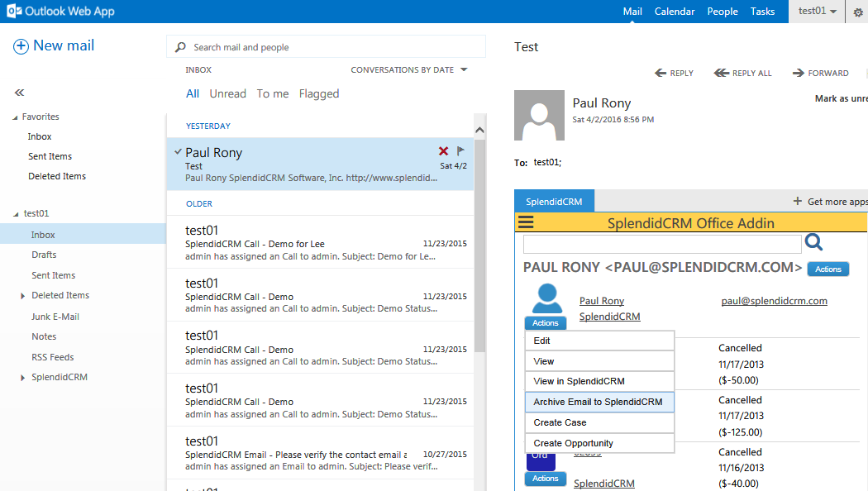Toggle the checkmark on Paul Rony message
868x491 pixels.
pyautogui.click(x=178, y=151)
